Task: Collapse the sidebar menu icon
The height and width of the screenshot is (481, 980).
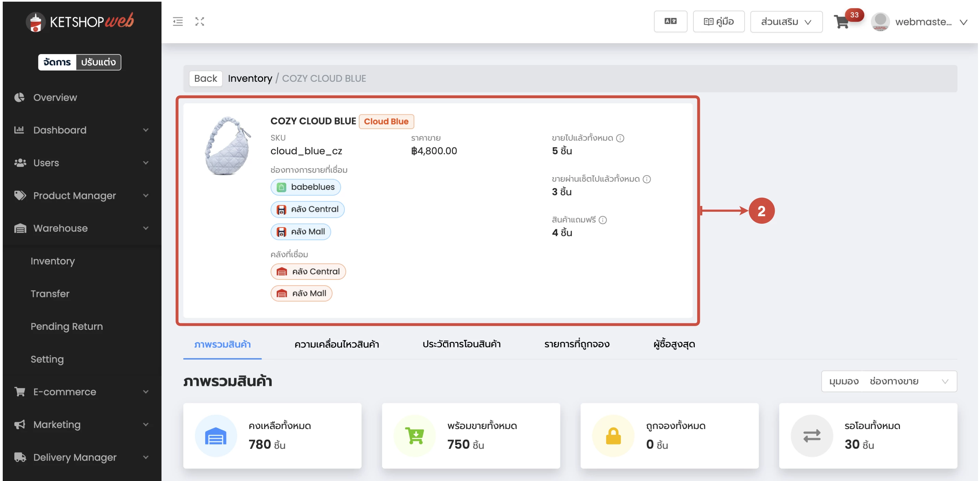Action: (x=178, y=22)
